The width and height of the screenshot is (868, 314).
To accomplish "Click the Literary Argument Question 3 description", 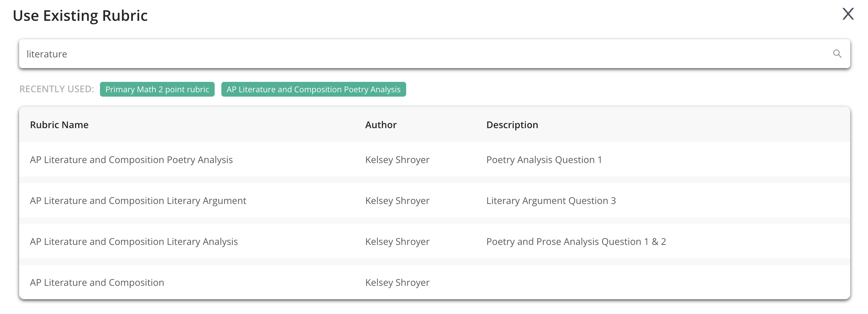I will click(551, 201).
